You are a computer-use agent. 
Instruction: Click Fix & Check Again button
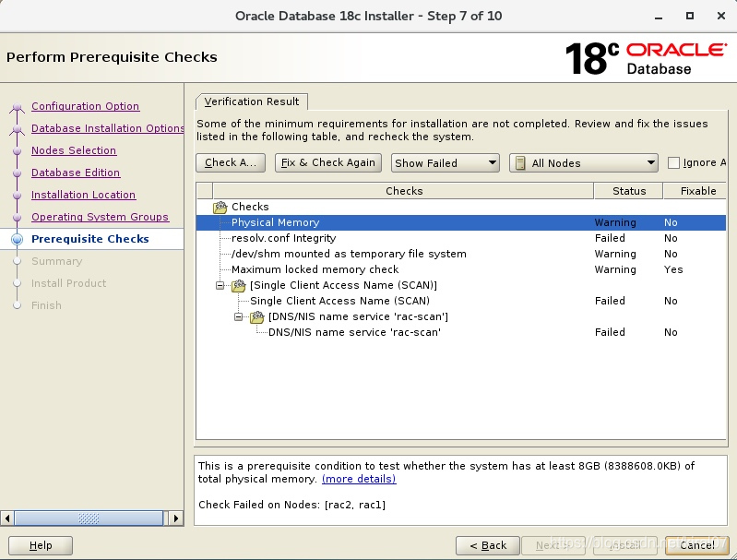(328, 162)
